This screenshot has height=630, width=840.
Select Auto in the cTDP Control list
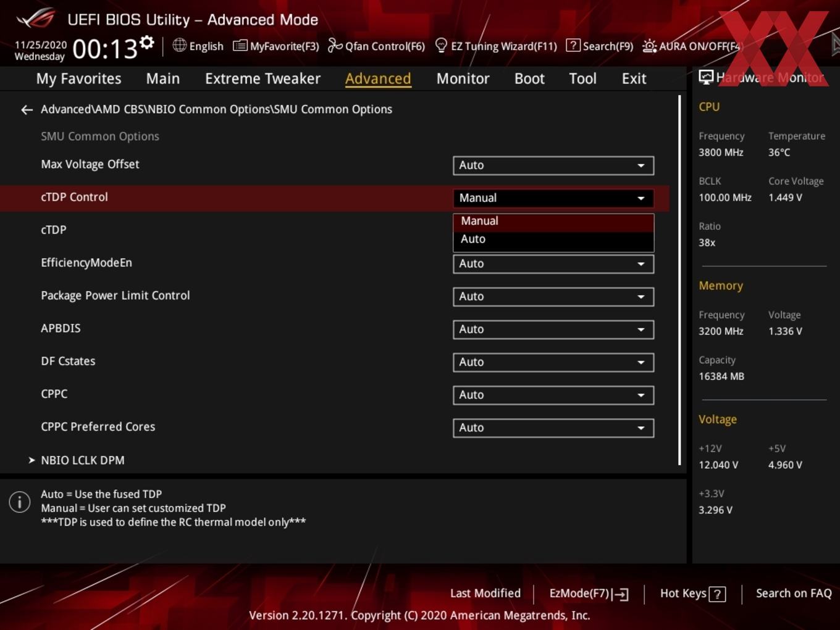(x=553, y=240)
